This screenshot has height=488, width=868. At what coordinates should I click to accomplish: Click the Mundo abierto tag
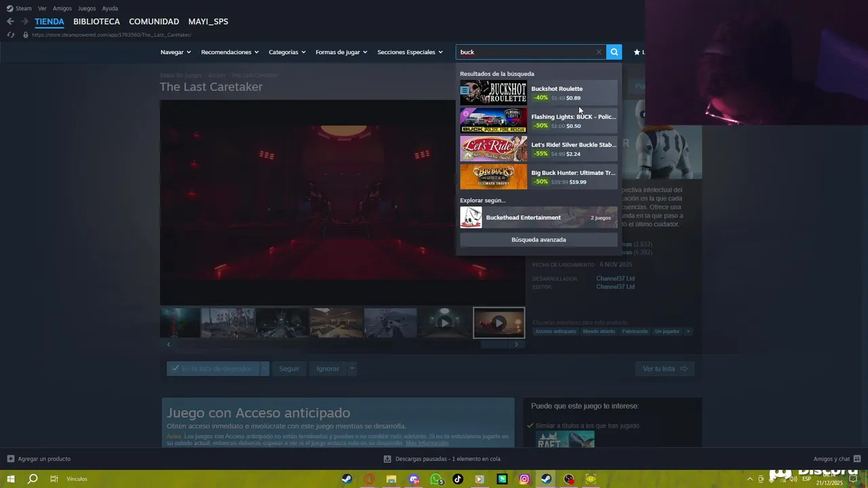(x=599, y=331)
